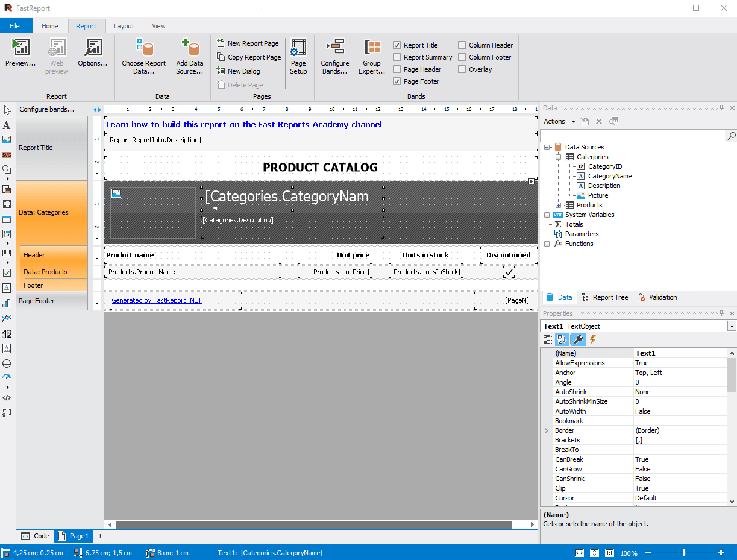
Task: Uncheck the Page Footer band
Action: 397,81
